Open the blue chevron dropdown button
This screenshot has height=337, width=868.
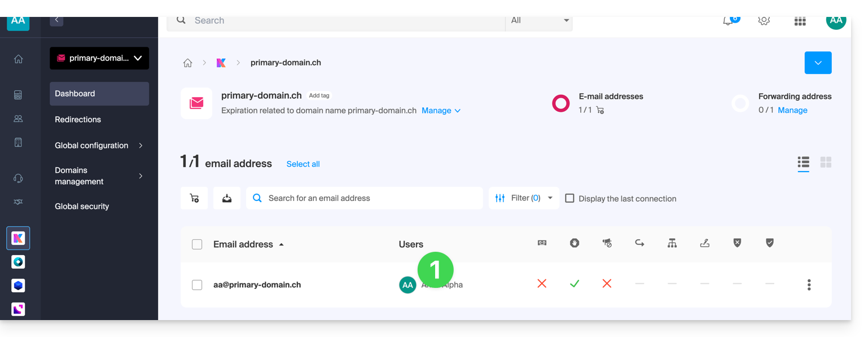[818, 63]
